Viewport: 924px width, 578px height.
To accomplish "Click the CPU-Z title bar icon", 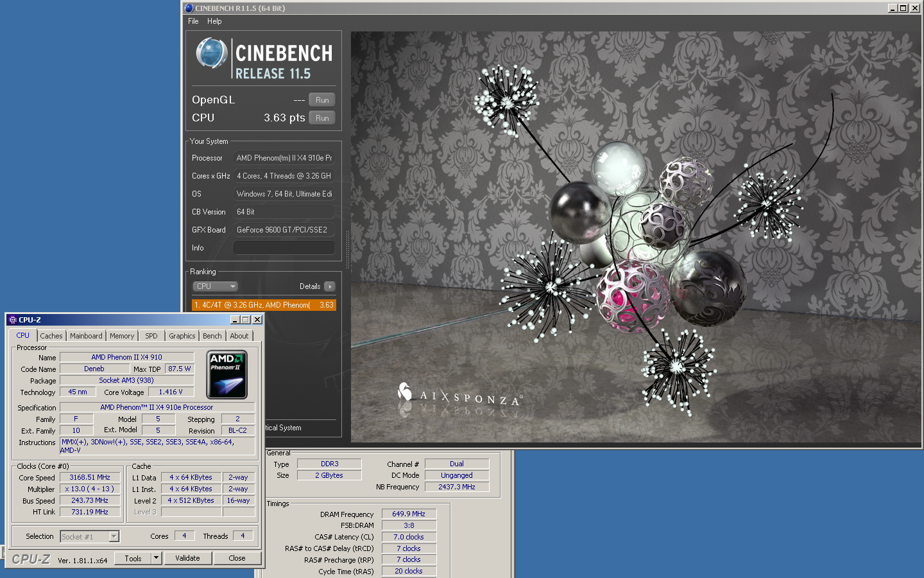I will pos(12,320).
